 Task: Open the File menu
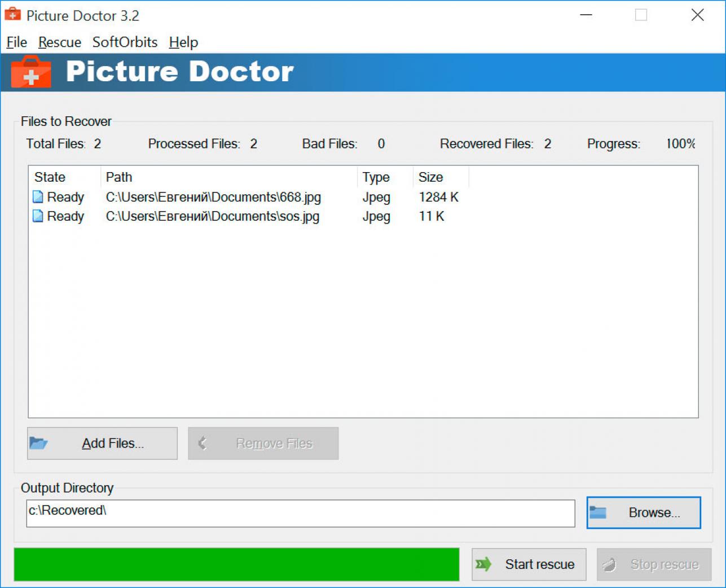click(16, 42)
